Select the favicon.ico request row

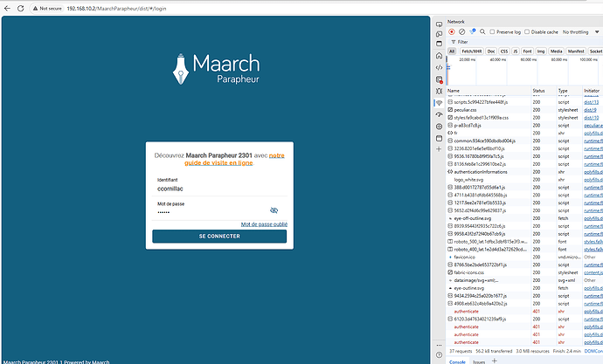point(524,257)
